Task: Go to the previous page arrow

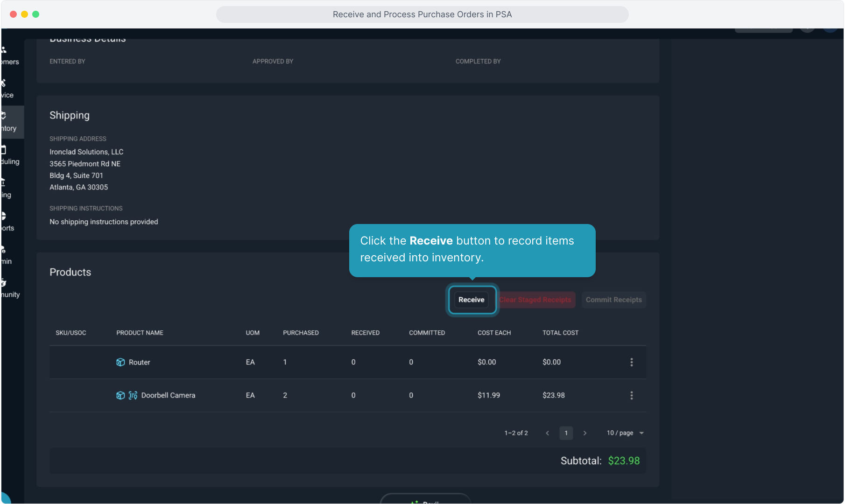Action: pos(547,433)
